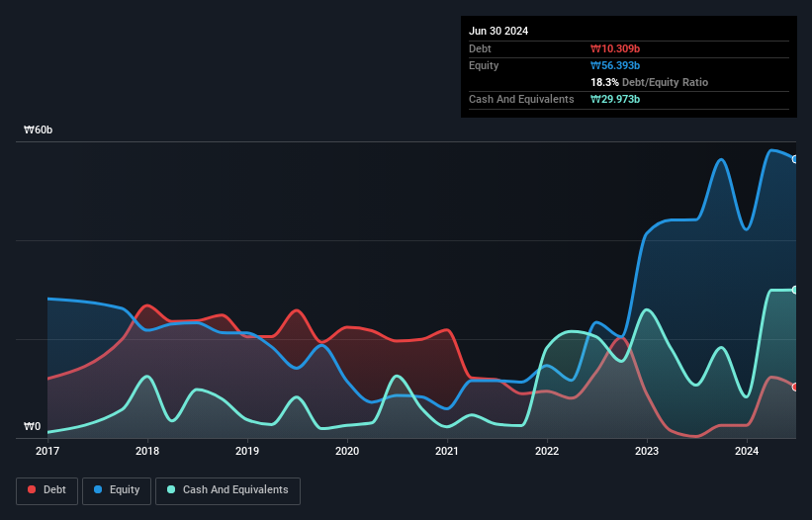The width and height of the screenshot is (812, 520).
Task: Toggle the Equity legend series
Action: pyautogui.click(x=117, y=490)
